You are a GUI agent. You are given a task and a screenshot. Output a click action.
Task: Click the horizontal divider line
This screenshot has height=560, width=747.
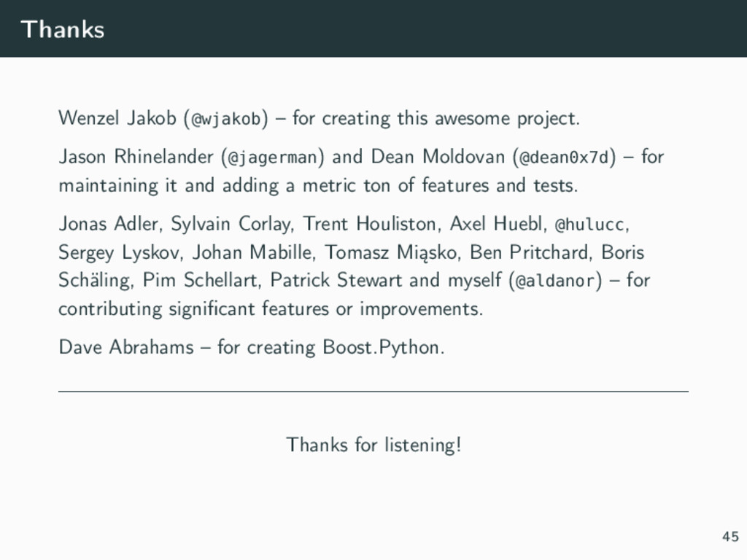point(373,392)
